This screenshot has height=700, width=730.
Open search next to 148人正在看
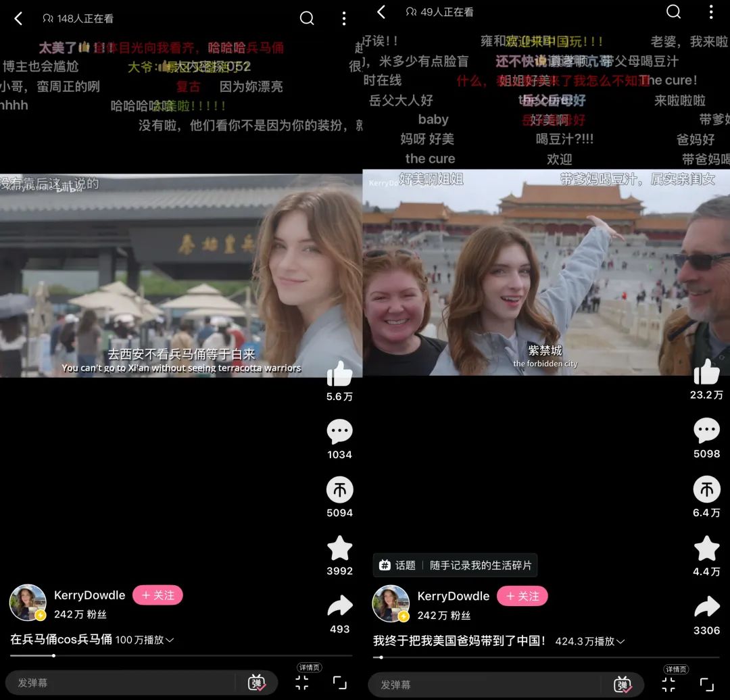coord(307,18)
